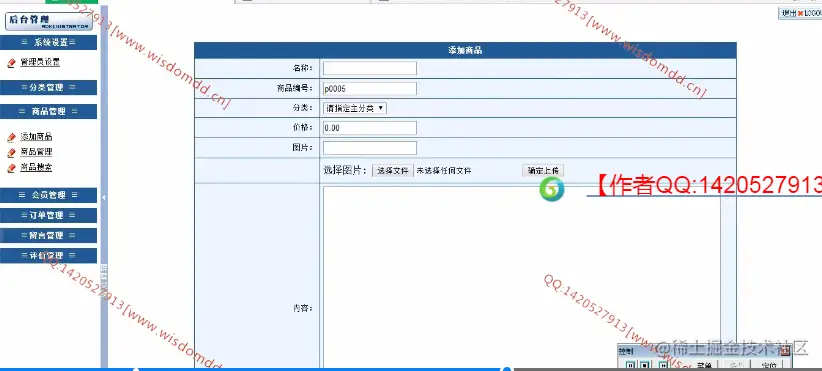This screenshot has width=822, height=371.
Task: Click the pencil icon beside 商品搜索
Action: pyautogui.click(x=12, y=168)
